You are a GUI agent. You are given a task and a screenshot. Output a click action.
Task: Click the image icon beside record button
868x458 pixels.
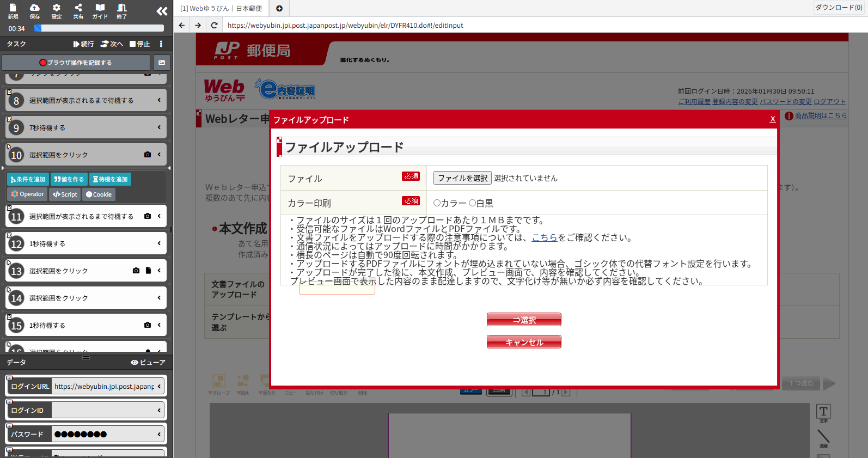click(162, 63)
